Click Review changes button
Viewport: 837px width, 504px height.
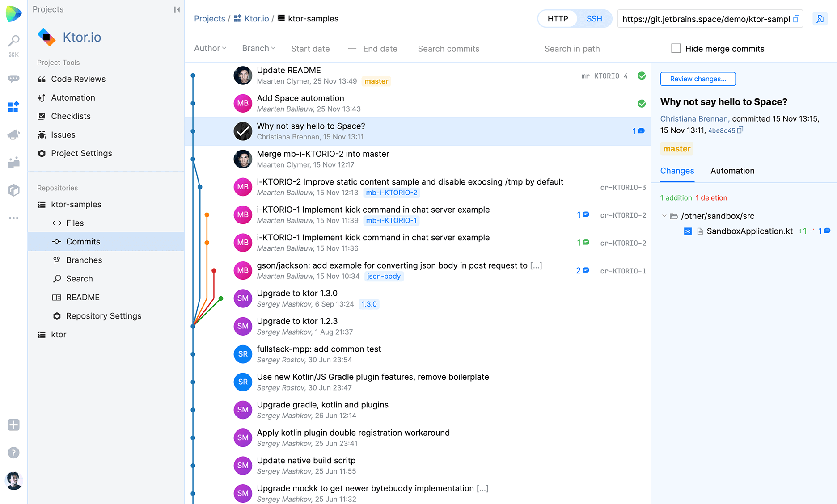[x=697, y=79]
